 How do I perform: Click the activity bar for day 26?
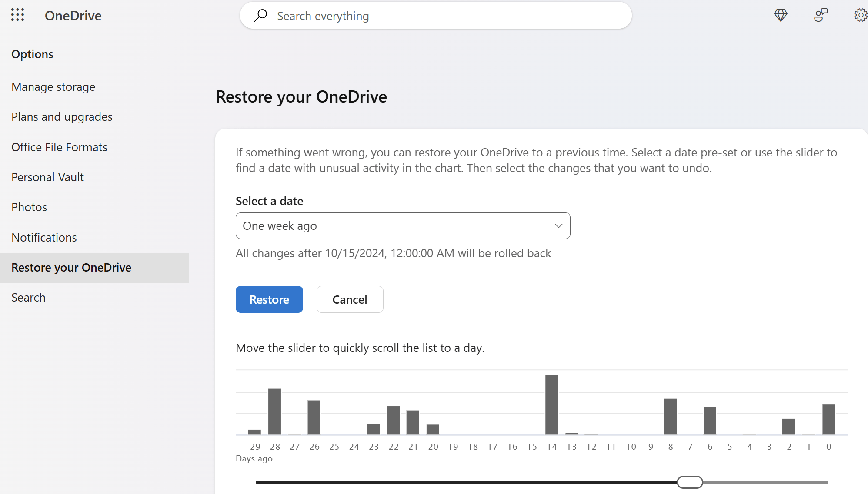(314, 418)
